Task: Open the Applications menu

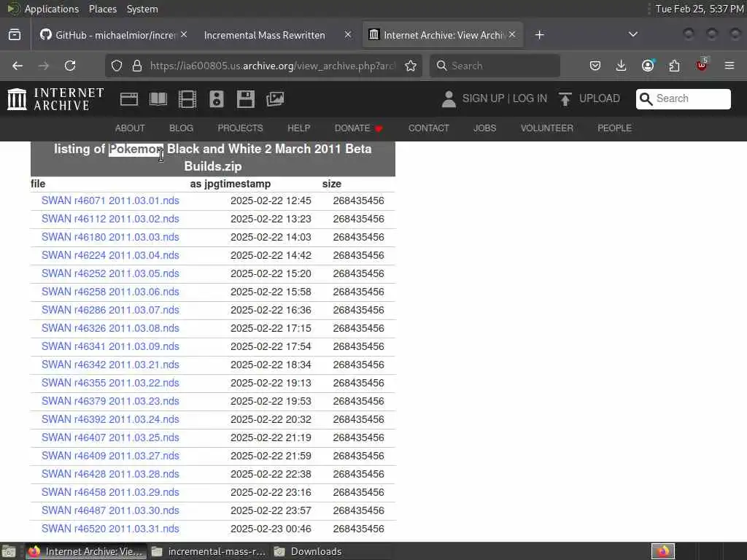Action: 52,9
